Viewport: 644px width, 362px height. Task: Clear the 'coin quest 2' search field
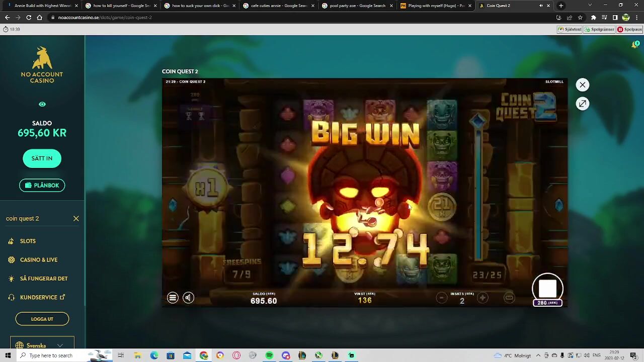[x=76, y=219]
